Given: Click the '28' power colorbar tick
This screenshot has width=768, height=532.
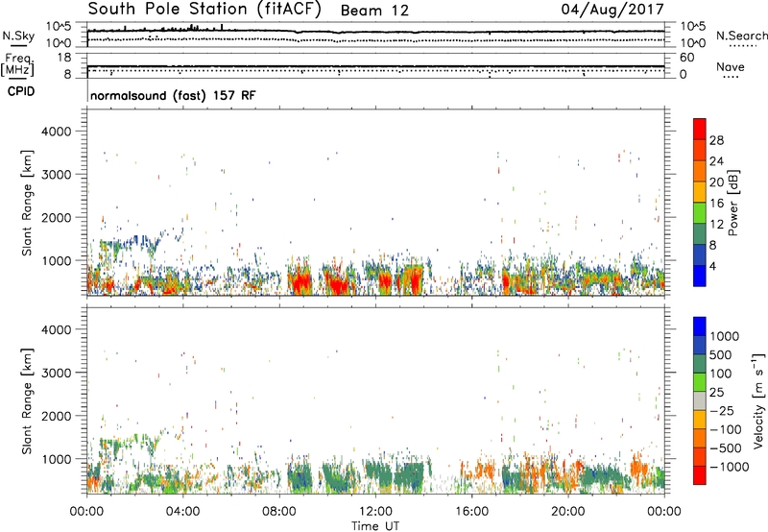Looking at the screenshot, I should [x=716, y=140].
